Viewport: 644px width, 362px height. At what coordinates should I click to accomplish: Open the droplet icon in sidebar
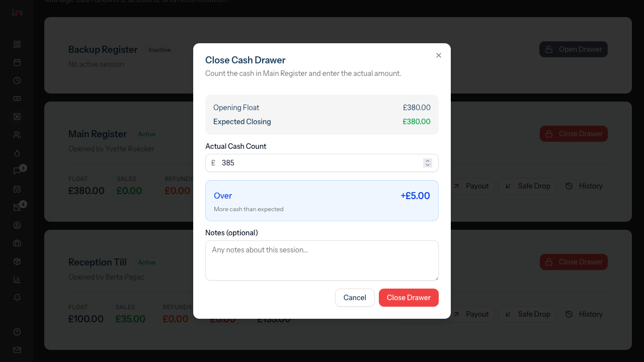[17, 153]
